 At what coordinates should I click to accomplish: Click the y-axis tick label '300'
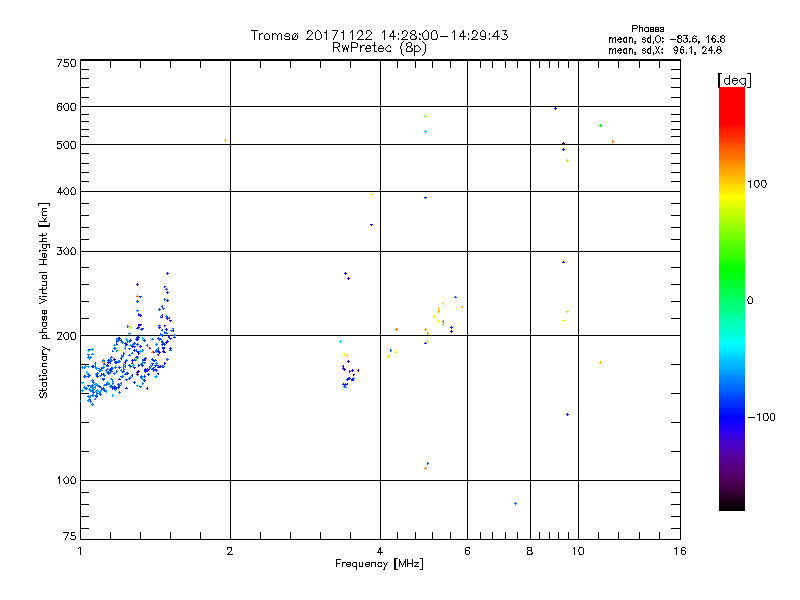66,251
